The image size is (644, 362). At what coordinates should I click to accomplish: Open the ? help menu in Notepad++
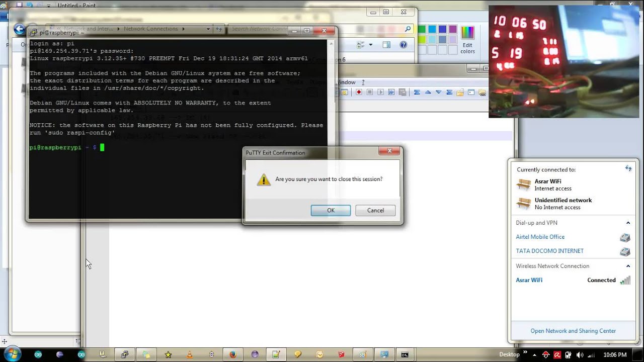[363, 82]
